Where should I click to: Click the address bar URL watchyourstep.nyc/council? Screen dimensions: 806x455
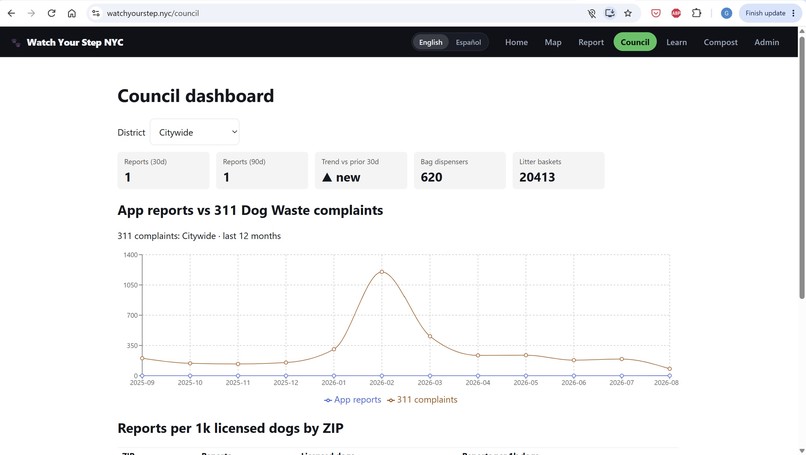tap(153, 13)
